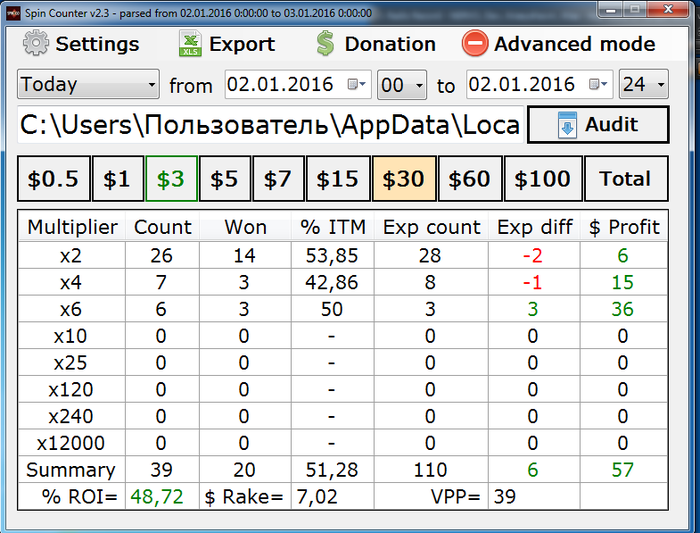The image size is (700, 533).
Task: Click the Audit download arrow icon
Action: (x=567, y=125)
